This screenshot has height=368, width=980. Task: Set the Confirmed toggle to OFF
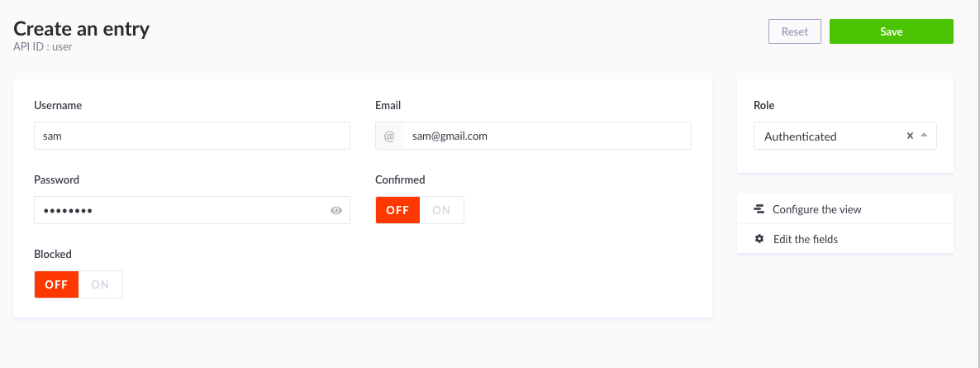click(397, 210)
